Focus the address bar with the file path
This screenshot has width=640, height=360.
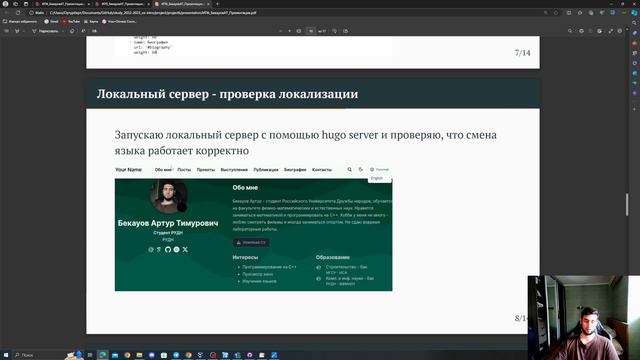(x=286, y=13)
